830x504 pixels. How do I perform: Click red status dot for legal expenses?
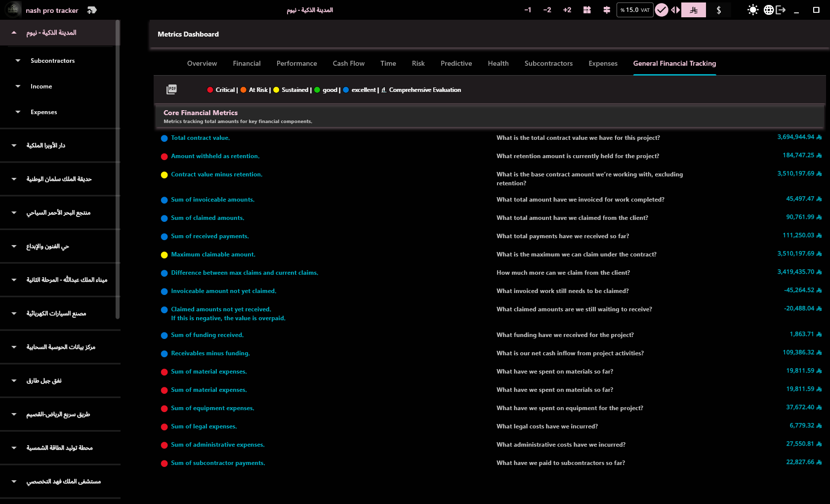(x=165, y=427)
